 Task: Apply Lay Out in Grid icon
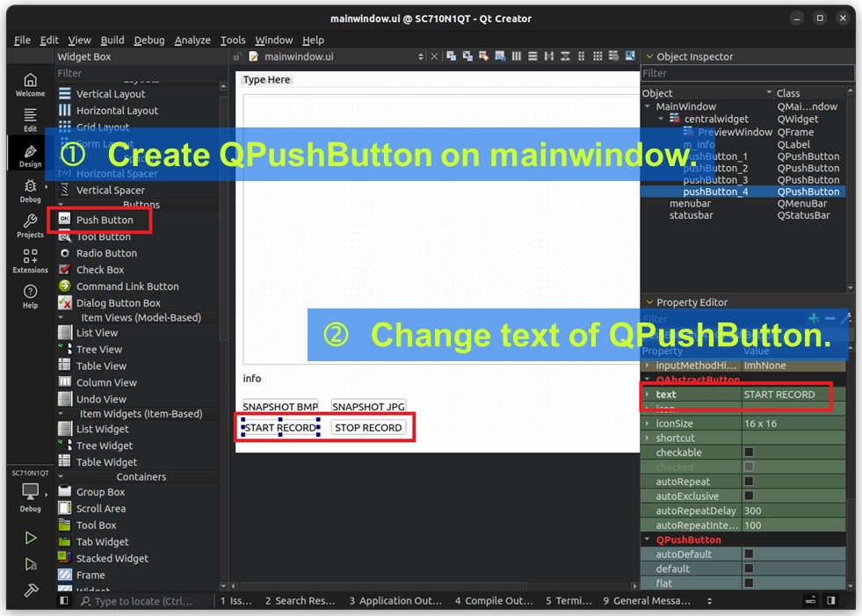pyautogui.click(x=598, y=56)
